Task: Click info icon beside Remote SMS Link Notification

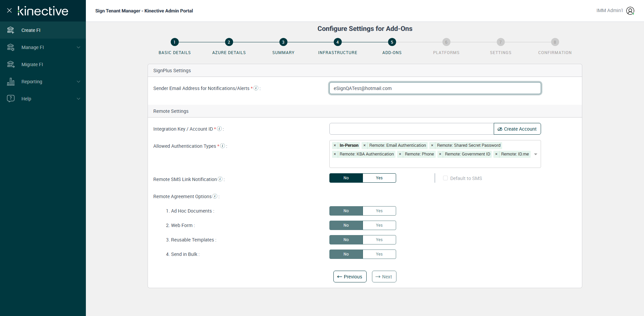Action: tap(220, 179)
